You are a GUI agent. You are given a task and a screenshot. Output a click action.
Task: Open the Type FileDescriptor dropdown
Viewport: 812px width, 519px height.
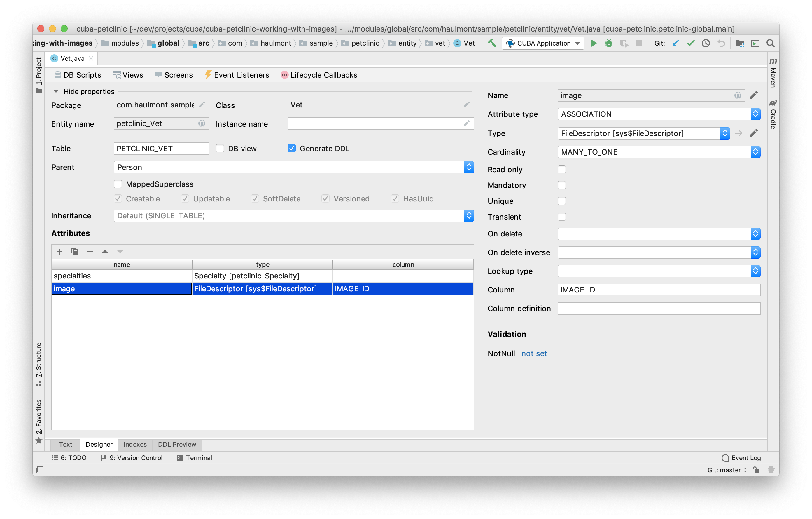[x=644, y=133]
